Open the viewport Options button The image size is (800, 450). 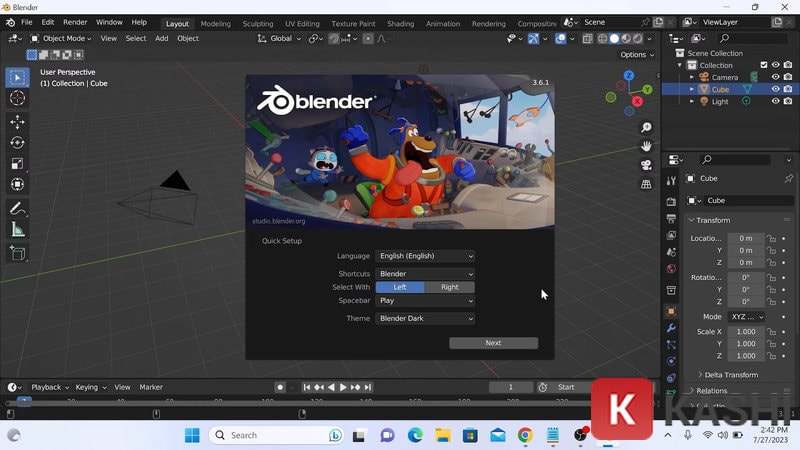637,55
